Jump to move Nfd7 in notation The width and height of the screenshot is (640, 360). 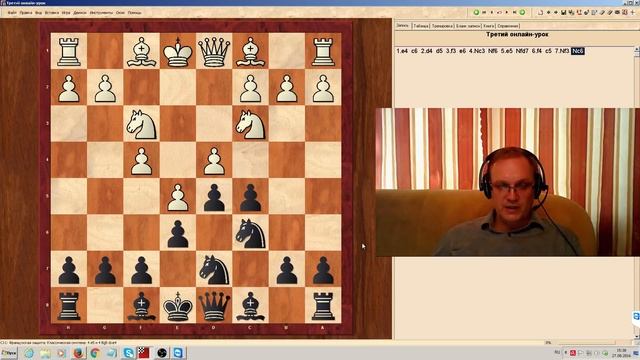point(522,51)
